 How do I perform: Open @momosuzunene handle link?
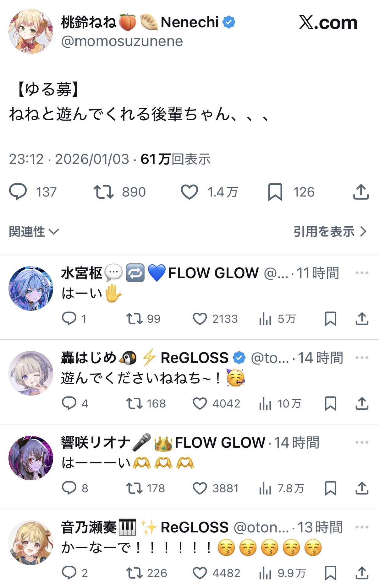tap(122, 41)
